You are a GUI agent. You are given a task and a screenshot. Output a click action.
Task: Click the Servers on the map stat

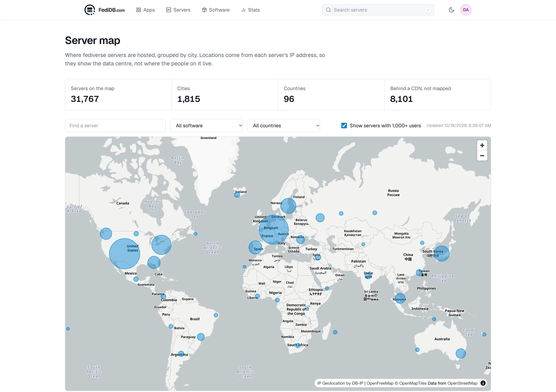118,95
